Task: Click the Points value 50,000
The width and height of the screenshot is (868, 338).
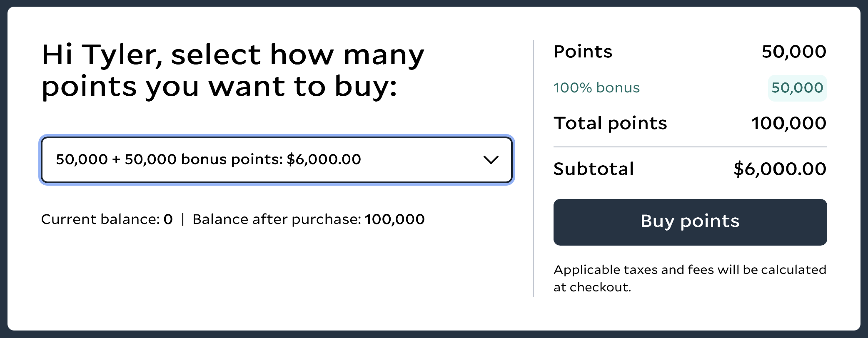Action: tap(793, 52)
